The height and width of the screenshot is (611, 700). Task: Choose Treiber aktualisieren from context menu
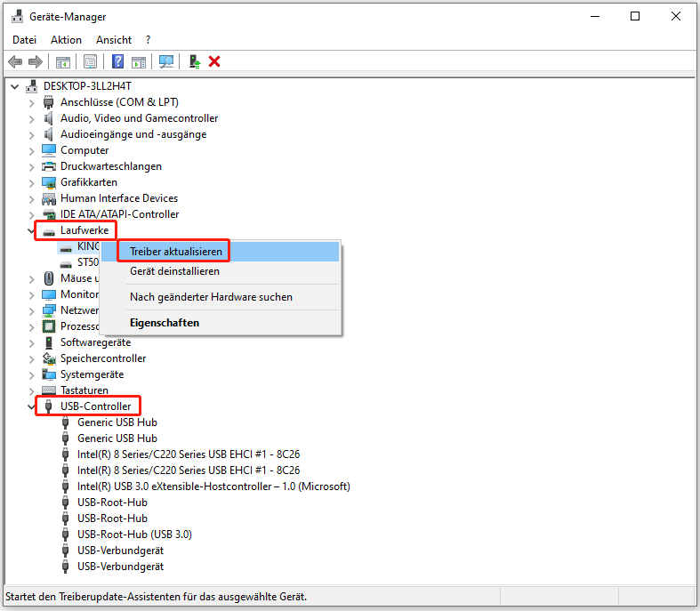(x=221, y=252)
